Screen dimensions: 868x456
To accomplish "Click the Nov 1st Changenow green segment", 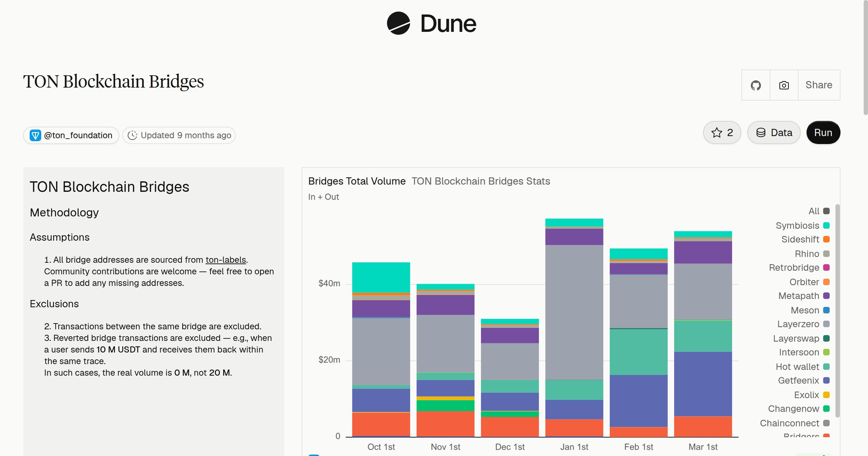I will (446, 406).
